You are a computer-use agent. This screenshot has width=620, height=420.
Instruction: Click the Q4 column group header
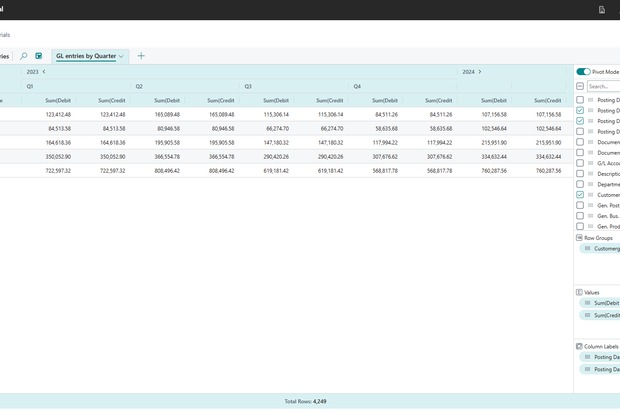[403, 86]
